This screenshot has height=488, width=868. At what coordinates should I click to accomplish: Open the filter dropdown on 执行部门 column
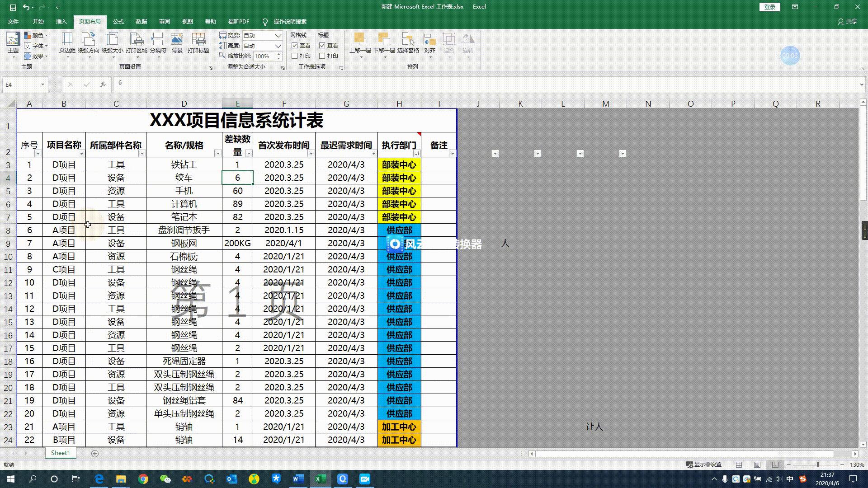(416, 153)
